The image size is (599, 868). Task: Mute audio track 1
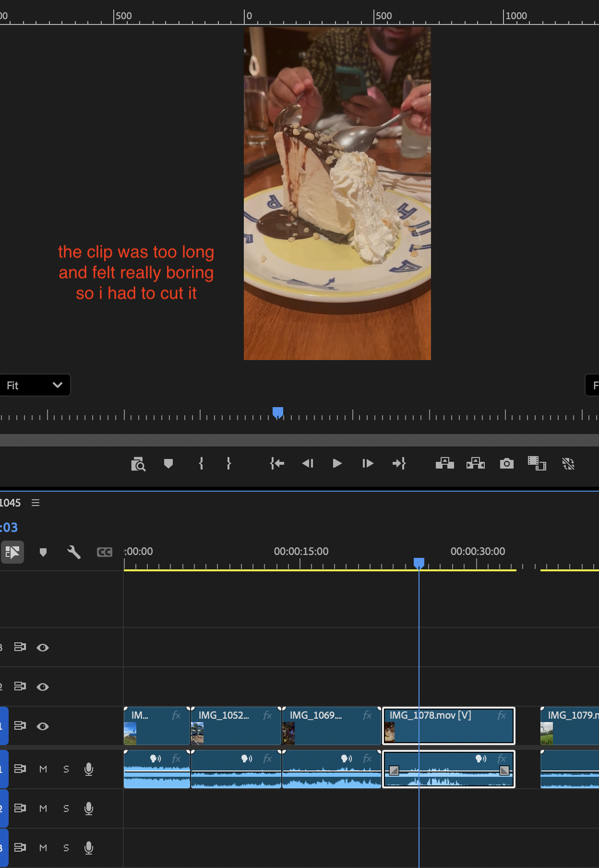[x=43, y=769]
